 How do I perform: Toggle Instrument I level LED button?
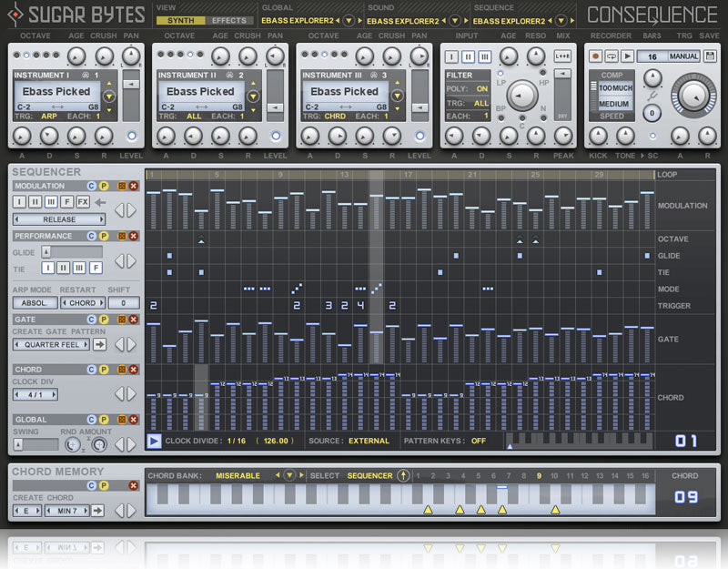tap(132, 136)
